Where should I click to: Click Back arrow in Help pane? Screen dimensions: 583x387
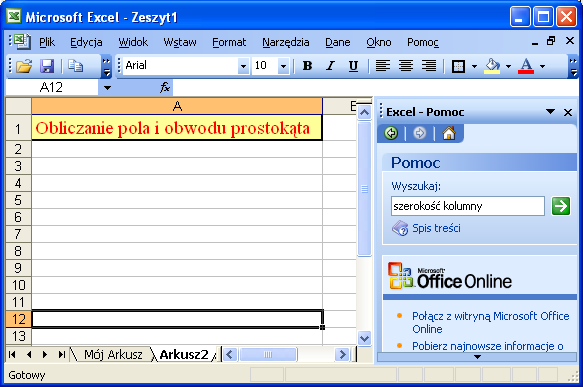(x=391, y=133)
